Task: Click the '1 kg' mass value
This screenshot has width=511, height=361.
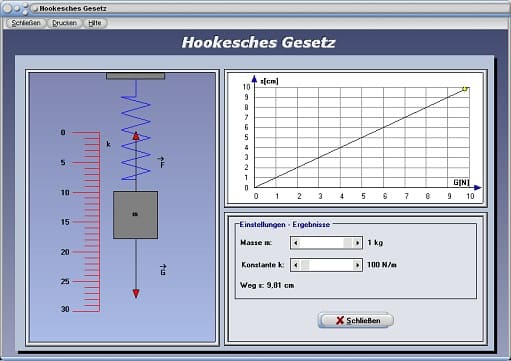Action: click(375, 243)
